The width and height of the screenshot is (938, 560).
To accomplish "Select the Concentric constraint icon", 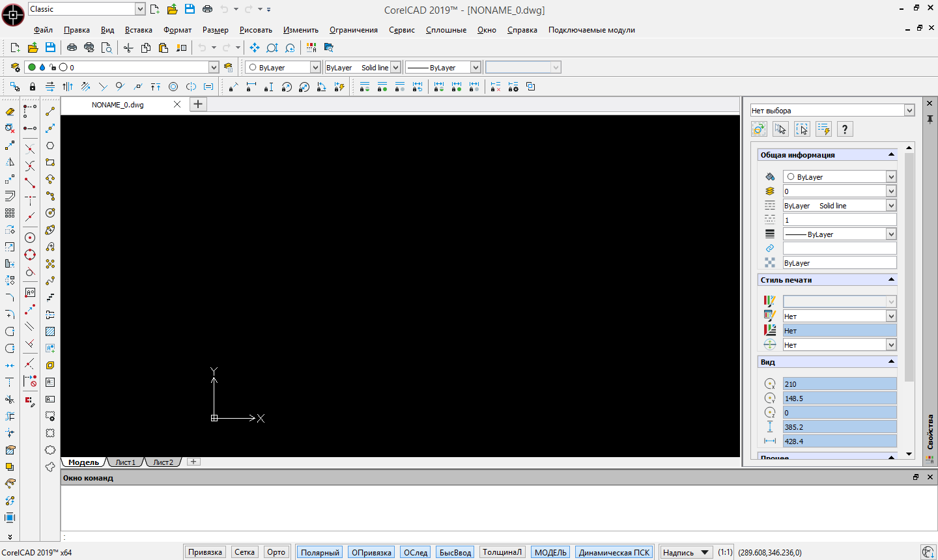I will pyautogui.click(x=173, y=87).
